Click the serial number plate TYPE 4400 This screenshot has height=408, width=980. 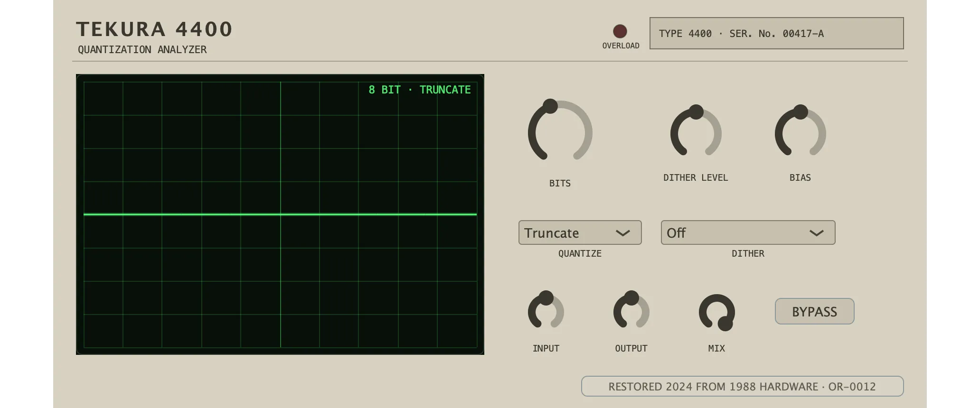[776, 33]
